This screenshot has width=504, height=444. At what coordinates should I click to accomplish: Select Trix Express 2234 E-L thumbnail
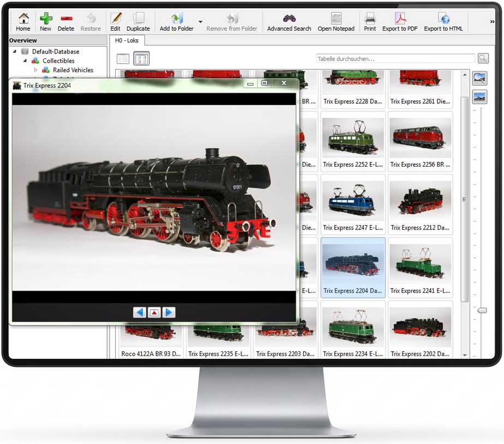[353, 330]
